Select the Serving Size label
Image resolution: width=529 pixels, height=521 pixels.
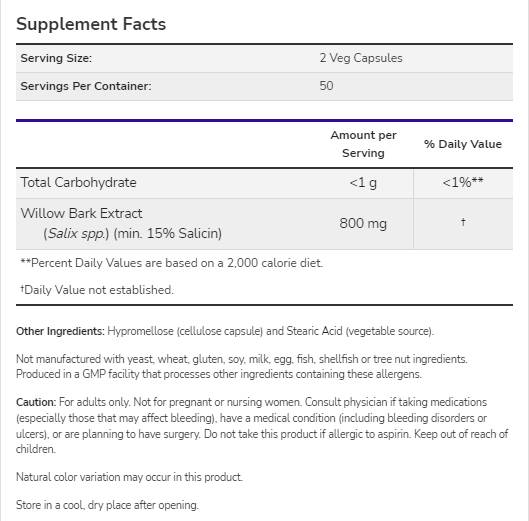pos(56,58)
